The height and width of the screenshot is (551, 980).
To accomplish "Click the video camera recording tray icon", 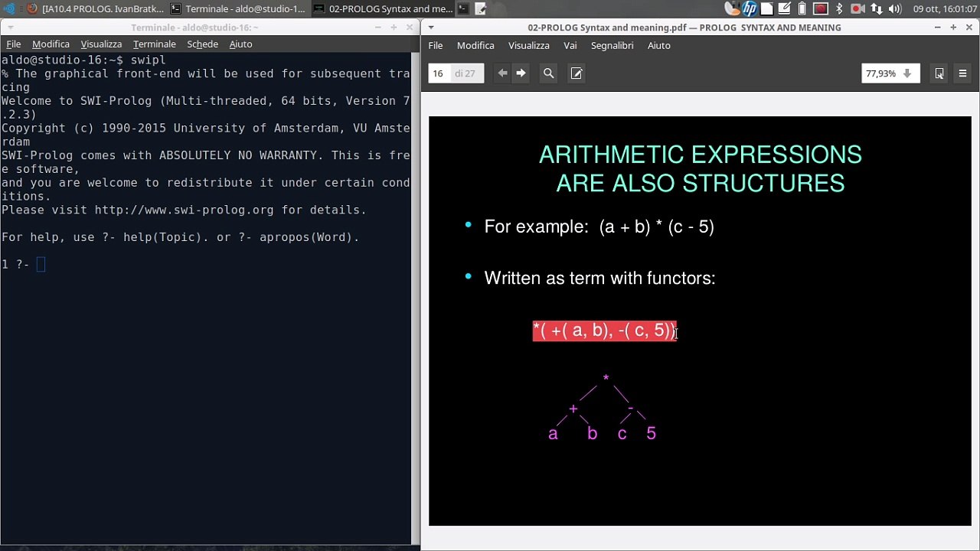I will [857, 9].
